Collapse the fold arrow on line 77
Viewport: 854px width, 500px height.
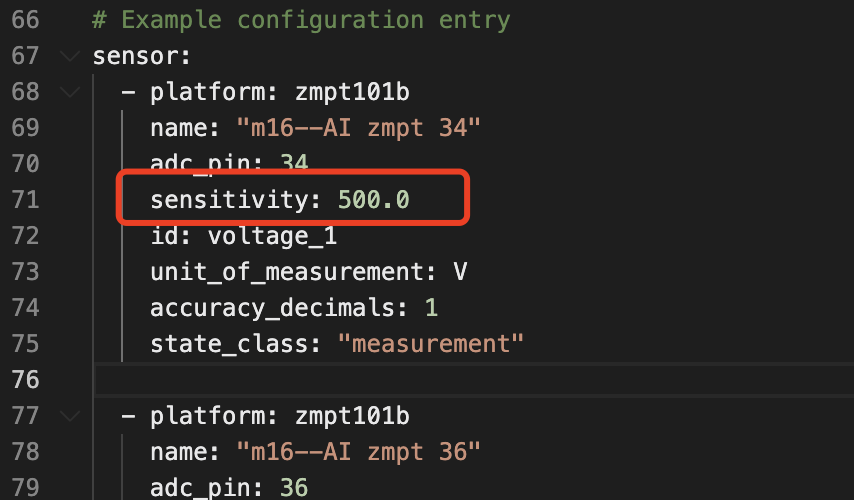click(x=69, y=416)
